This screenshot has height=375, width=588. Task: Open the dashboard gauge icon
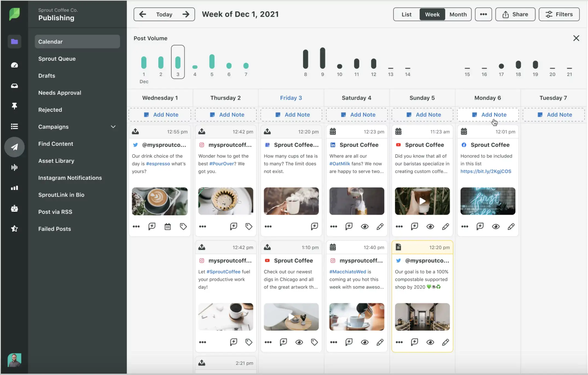click(14, 65)
